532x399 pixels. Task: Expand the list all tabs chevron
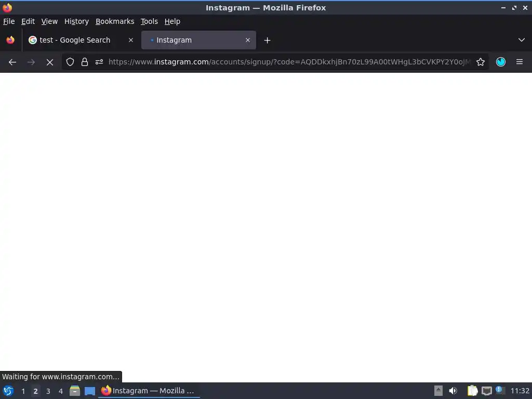[x=522, y=40]
